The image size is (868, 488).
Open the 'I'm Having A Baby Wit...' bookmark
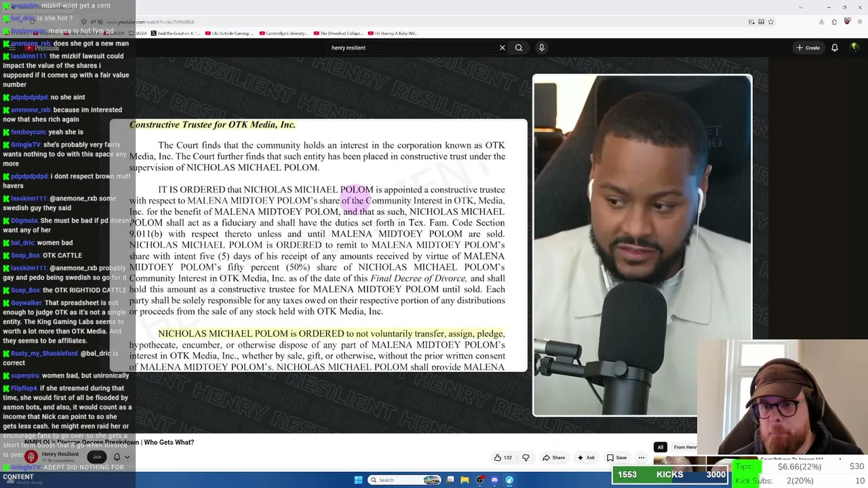click(x=393, y=33)
